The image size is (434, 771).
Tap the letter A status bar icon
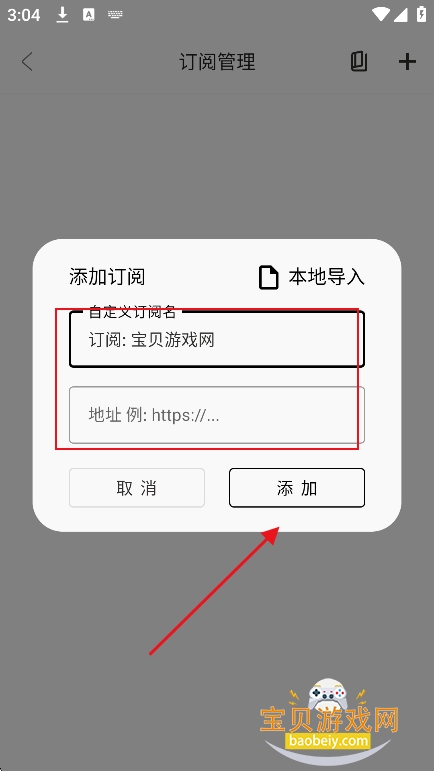click(88, 15)
